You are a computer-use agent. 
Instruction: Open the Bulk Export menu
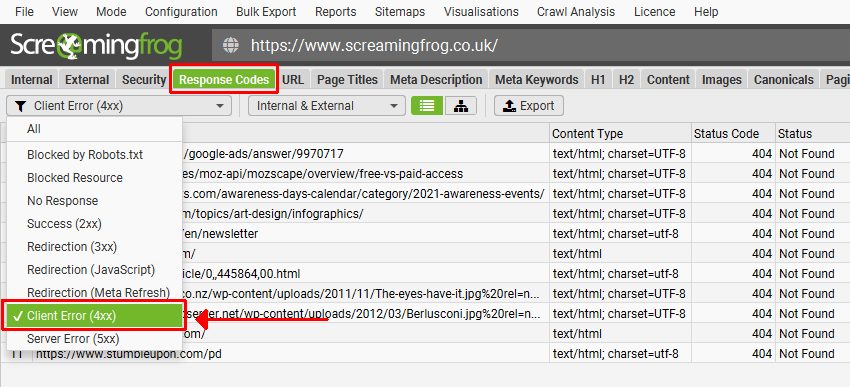266,11
